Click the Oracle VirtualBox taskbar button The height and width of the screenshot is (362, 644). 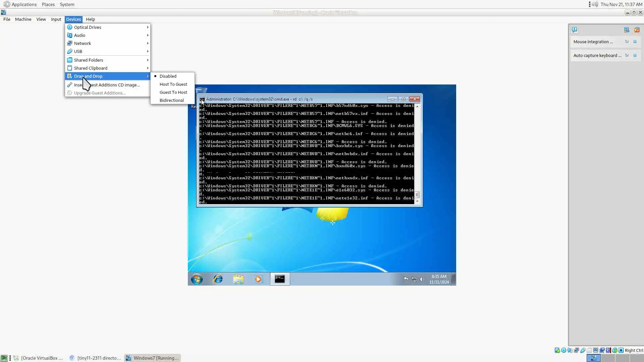[x=38, y=358]
